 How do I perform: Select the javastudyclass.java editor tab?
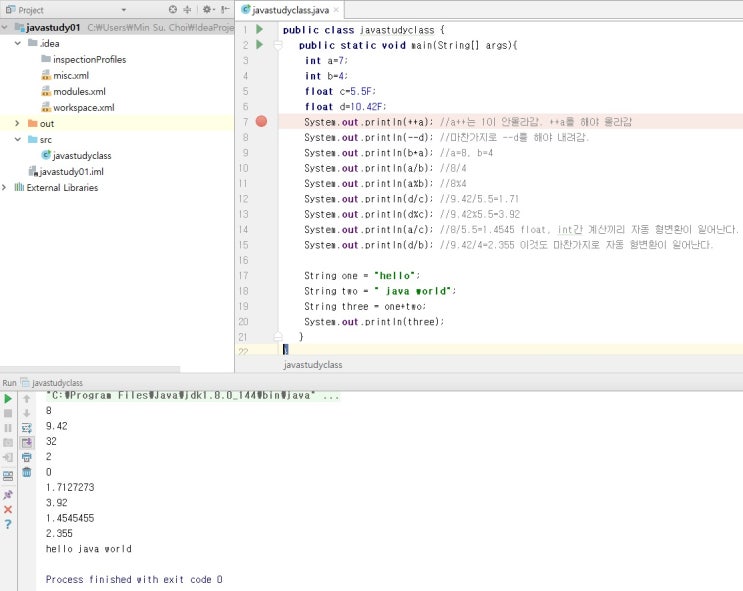tap(291, 9)
